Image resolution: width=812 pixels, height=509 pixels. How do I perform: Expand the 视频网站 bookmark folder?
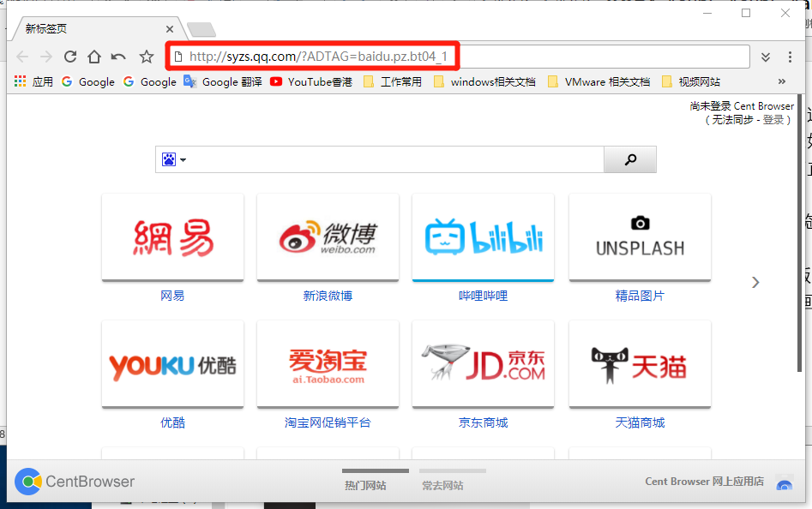(x=691, y=81)
